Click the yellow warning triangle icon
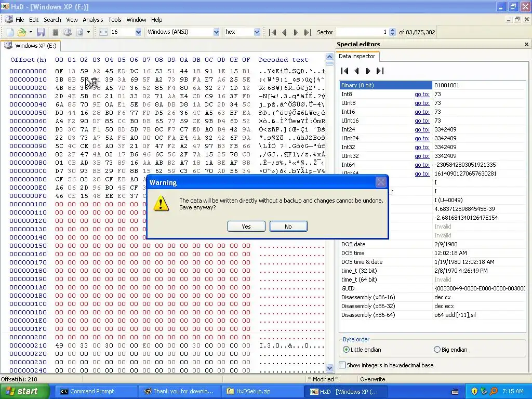Viewport: 532px width, 399px height. coord(161,203)
